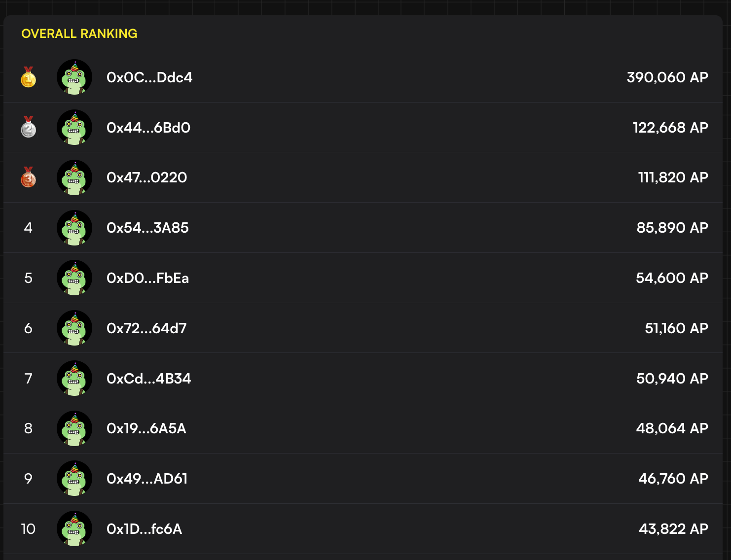
Task: Select frog avatar next to 0xD0...FbEa
Action: pos(74,278)
